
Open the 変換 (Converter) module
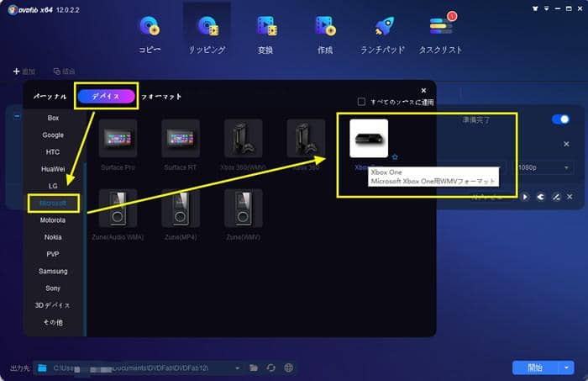coord(266,34)
